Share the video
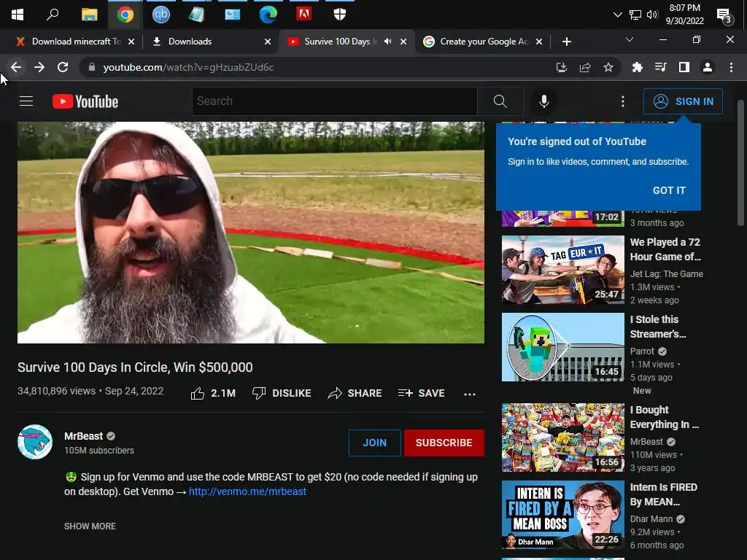Image resolution: width=747 pixels, height=560 pixels. [355, 393]
